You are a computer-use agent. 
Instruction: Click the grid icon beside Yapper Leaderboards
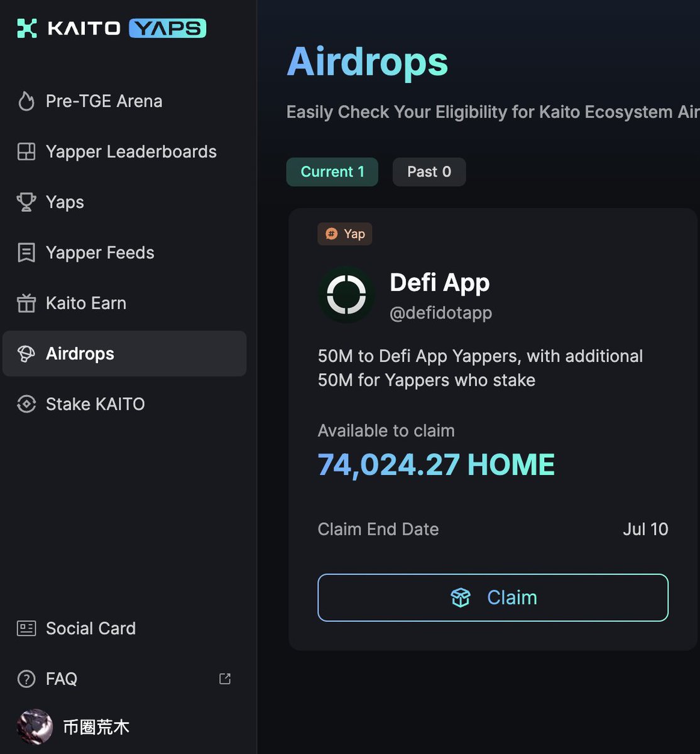tap(26, 151)
